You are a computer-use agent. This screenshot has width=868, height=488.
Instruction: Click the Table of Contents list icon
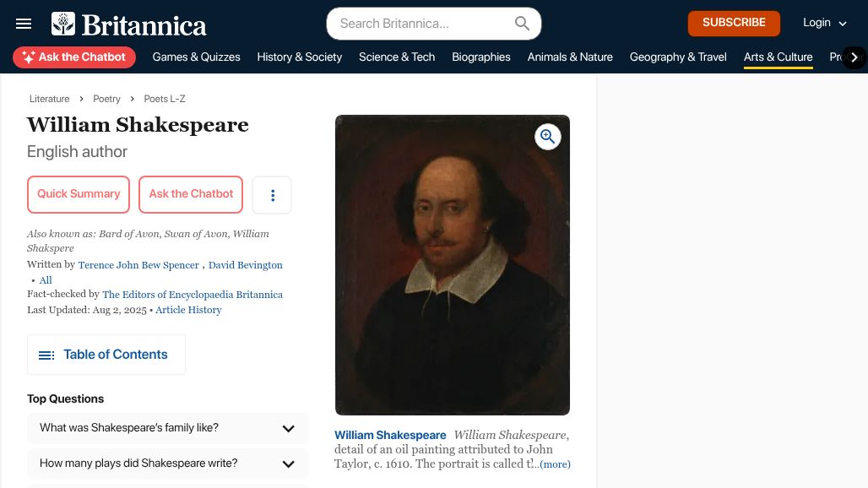[x=46, y=355]
